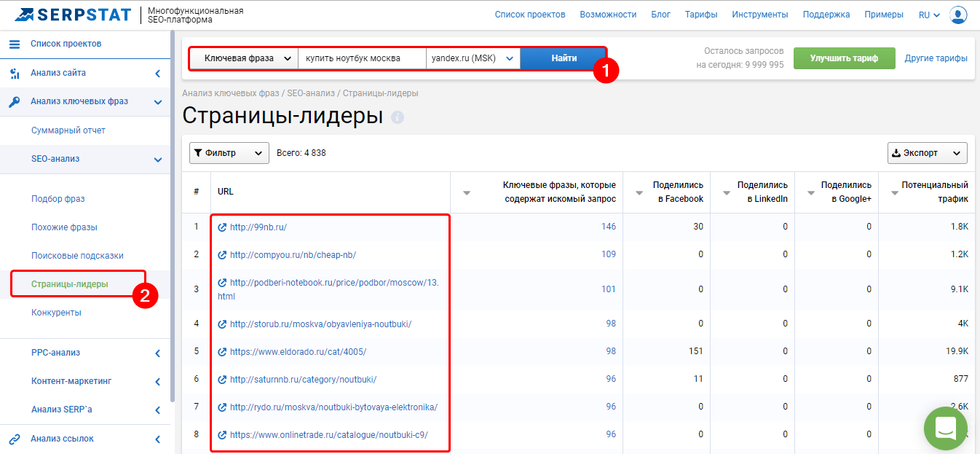Open the eldorado.ru/cat/4005 link

[299, 352]
